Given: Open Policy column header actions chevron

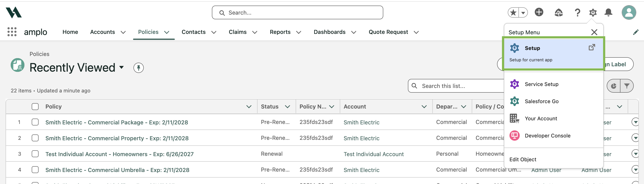Looking at the screenshot, I should 249,107.
